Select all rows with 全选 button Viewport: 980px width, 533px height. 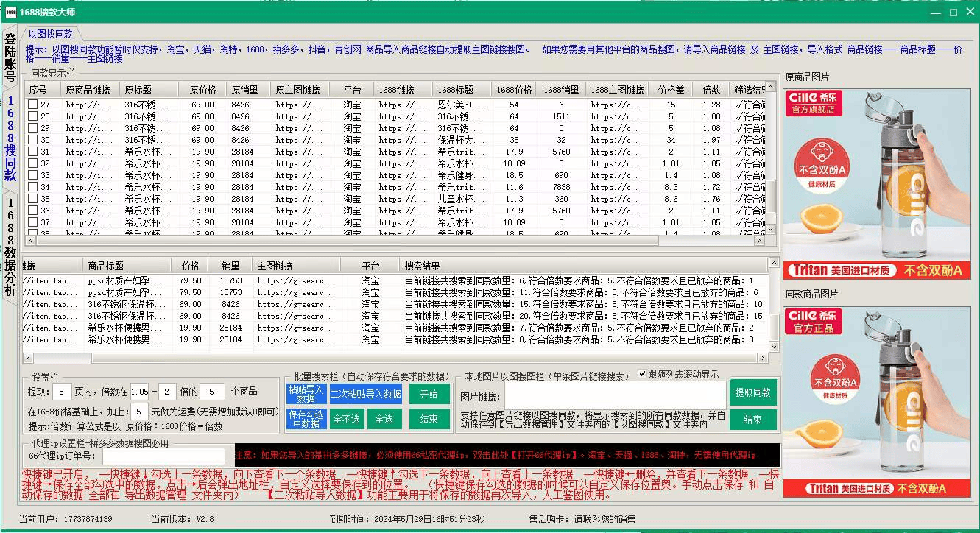coord(384,419)
